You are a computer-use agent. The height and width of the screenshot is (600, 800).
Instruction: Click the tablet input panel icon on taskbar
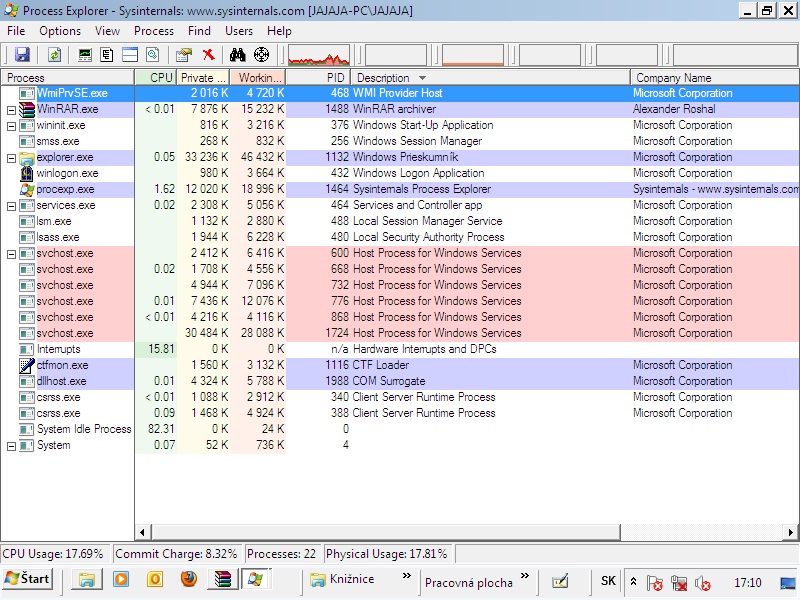[x=560, y=581]
